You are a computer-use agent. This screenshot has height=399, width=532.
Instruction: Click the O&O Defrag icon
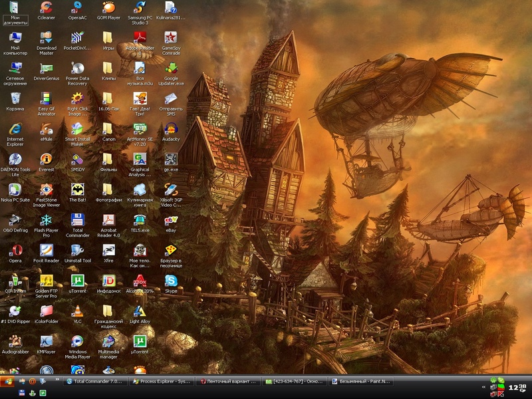click(15, 220)
